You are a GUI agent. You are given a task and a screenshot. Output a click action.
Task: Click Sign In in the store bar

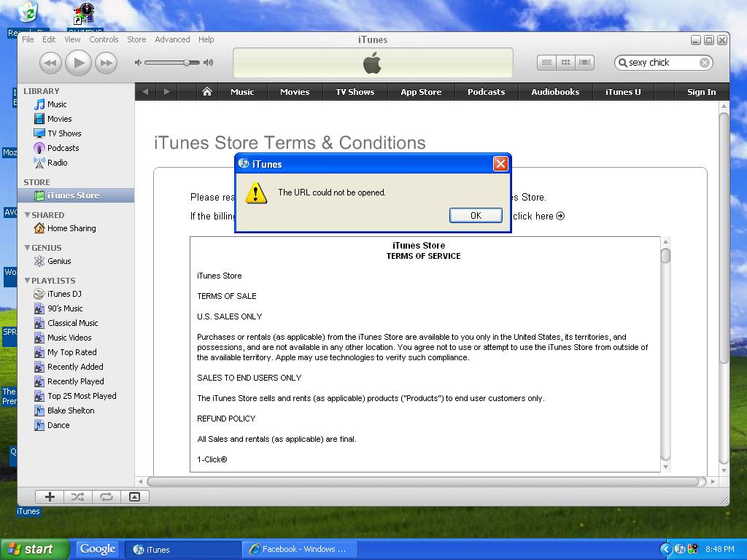tap(701, 92)
